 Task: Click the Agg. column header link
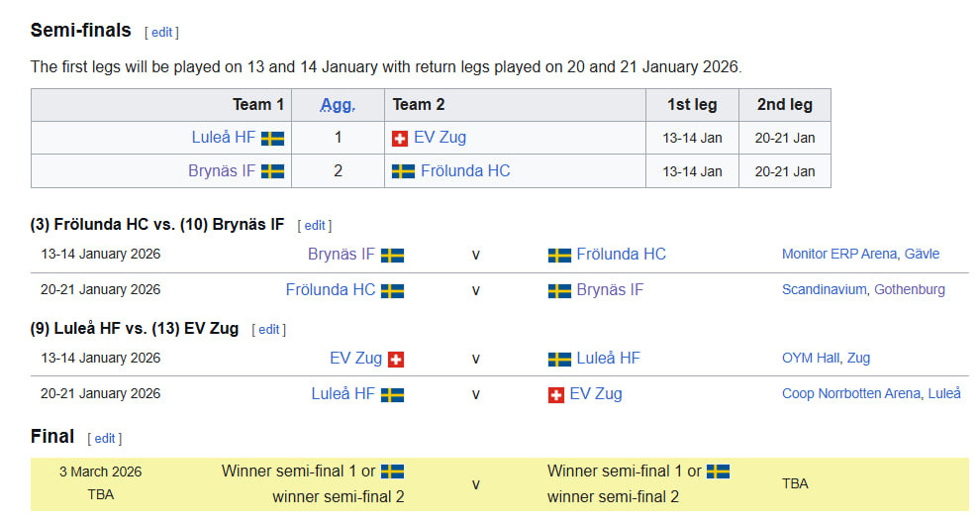(x=338, y=105)
